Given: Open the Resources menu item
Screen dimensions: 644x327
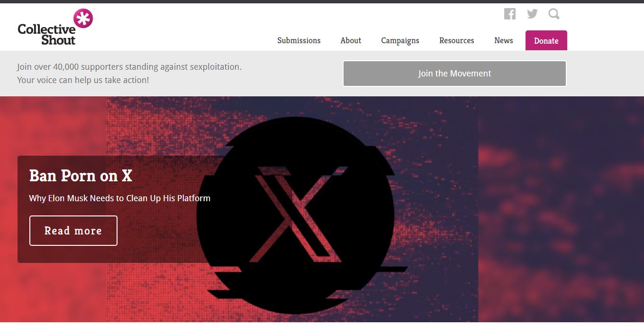Looking at the screenshot, I should click(x=456, y=40).
